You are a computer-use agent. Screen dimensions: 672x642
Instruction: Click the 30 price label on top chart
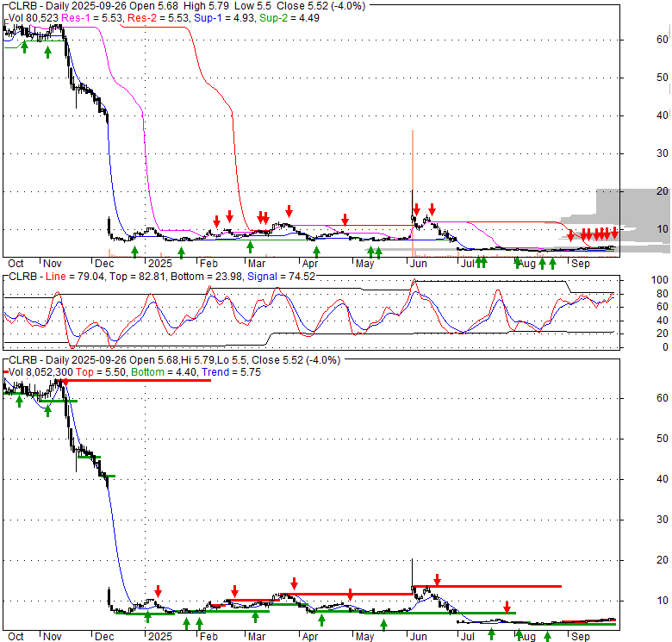(663, 153)
